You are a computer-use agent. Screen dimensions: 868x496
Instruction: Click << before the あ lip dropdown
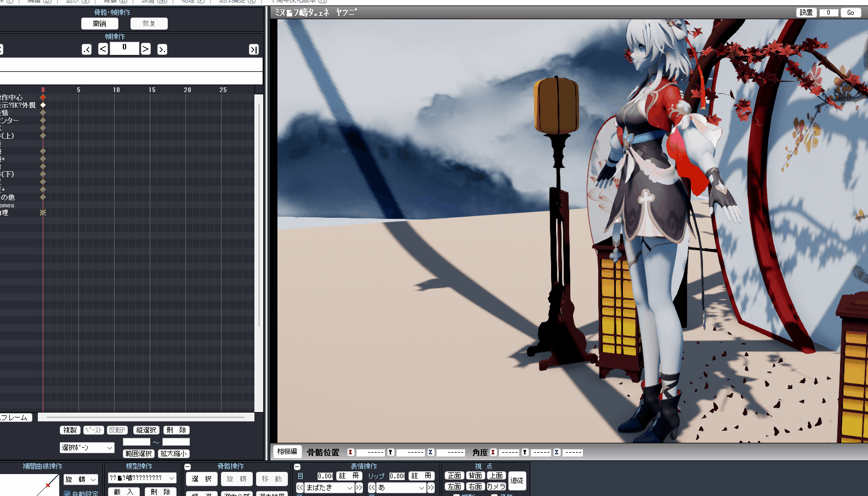pos(372,487)
